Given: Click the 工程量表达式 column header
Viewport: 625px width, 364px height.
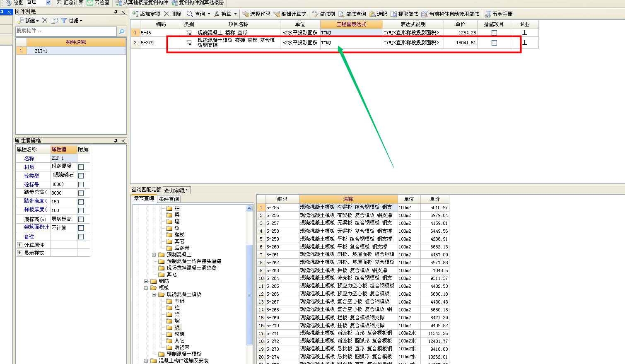Looking at the screenshot, I should (351, 24).
